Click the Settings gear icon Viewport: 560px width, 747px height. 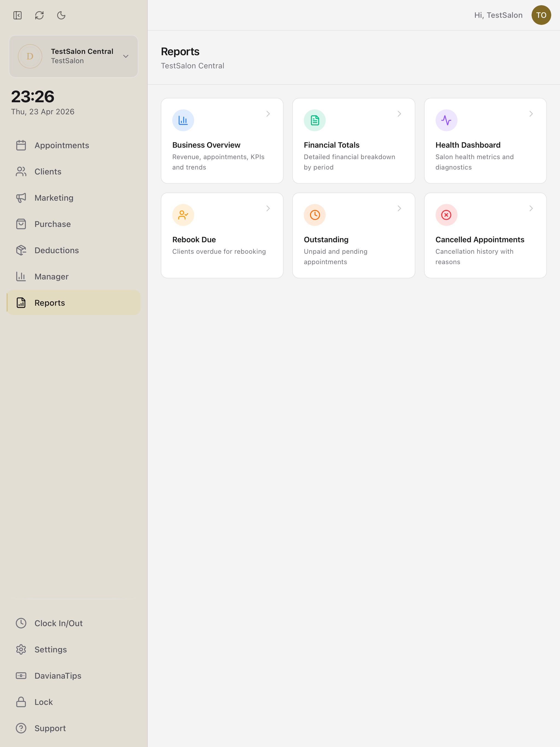(21, 649)
